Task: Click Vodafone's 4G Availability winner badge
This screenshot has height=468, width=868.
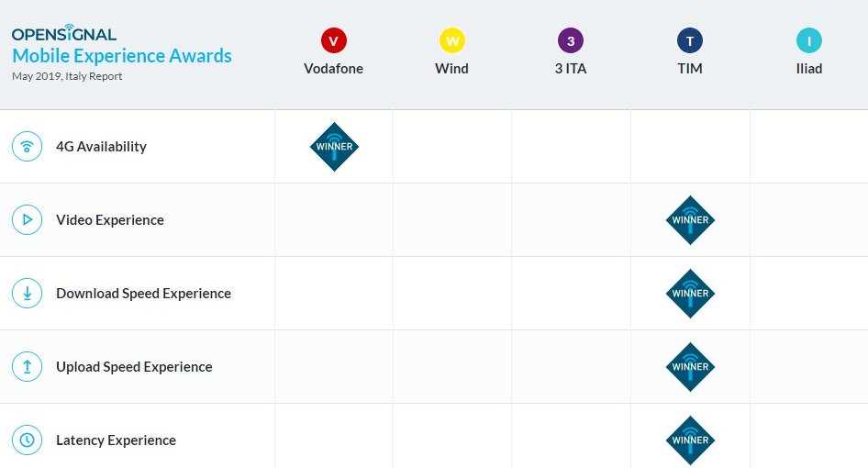Action: click(334, 147)
